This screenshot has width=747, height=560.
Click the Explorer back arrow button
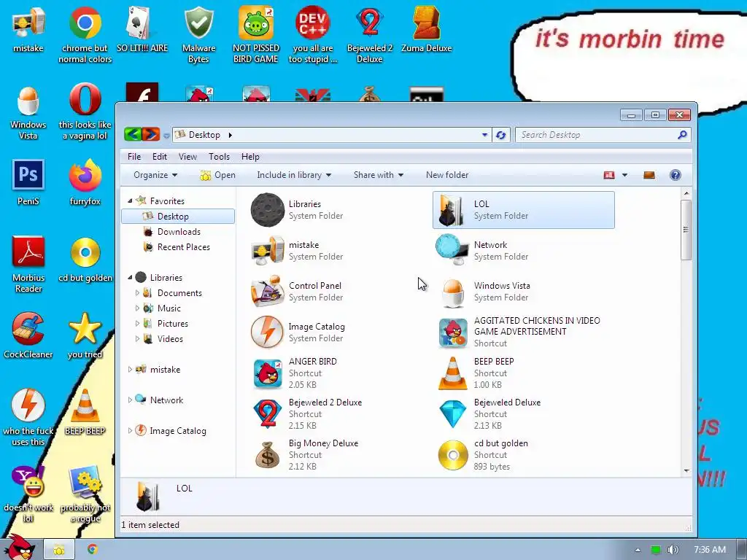point(133,135)
